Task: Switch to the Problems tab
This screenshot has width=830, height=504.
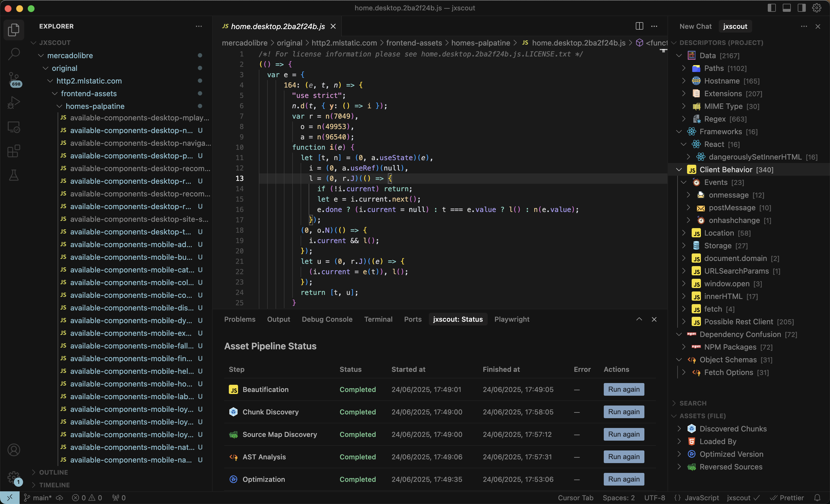Action: (240, 319)
